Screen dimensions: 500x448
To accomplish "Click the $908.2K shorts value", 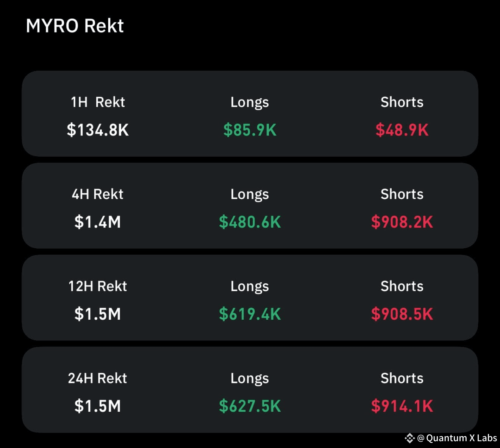I will point(402,222).
